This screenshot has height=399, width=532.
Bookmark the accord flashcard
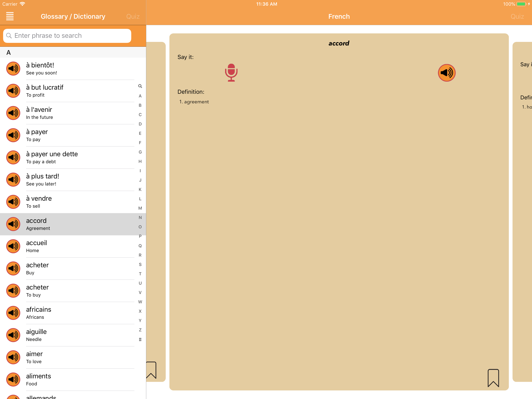[493, 378]
